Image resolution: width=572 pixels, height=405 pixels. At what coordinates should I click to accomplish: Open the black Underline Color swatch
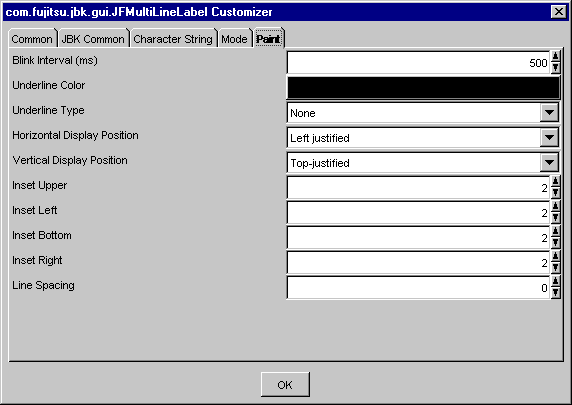click(x=423, y=88)
